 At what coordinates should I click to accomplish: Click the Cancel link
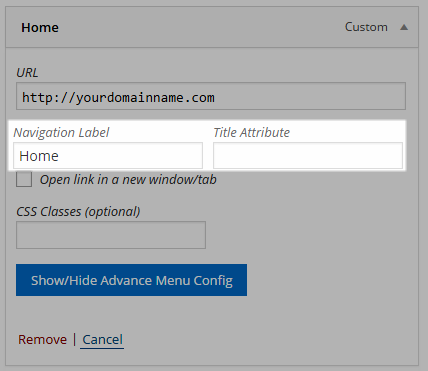click(102, 340)
